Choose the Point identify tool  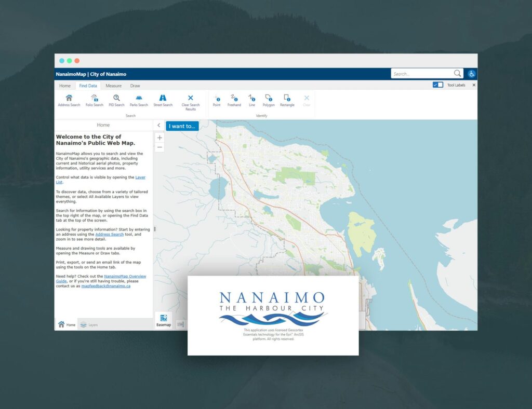[217, 100]
